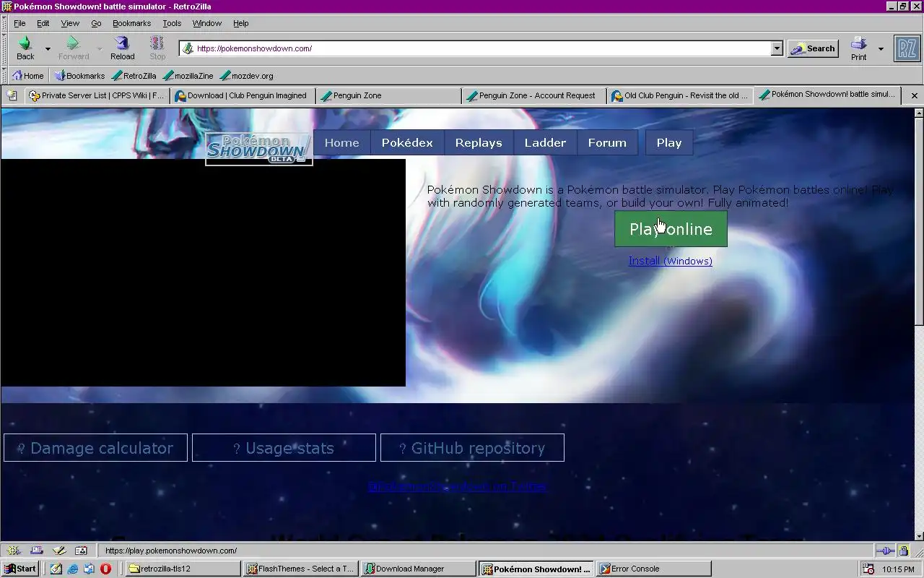
Task: Click the page icon in URL bar
Action: coord(188,48)
